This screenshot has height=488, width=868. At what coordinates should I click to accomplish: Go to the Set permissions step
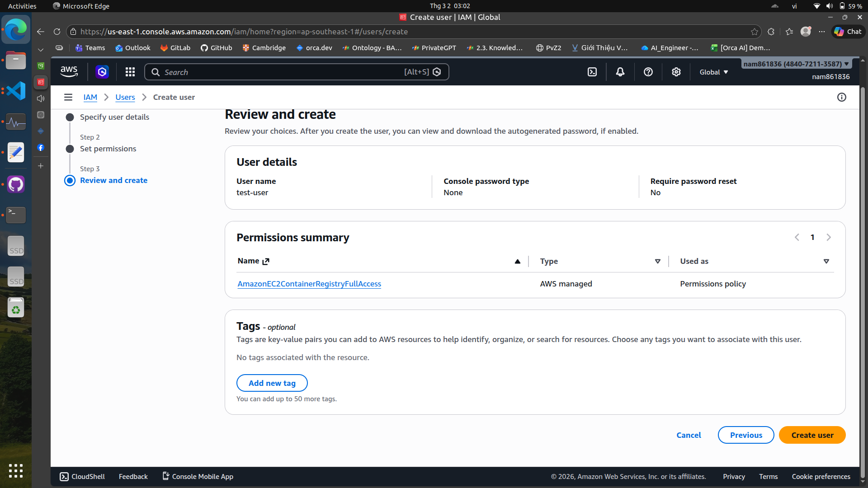pyautogui.click(x=108, y=149)
